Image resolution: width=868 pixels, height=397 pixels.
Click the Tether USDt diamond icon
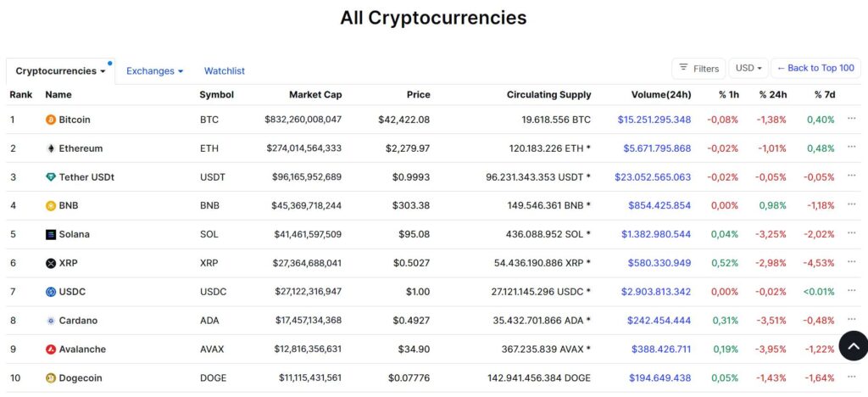pos(51,177)
